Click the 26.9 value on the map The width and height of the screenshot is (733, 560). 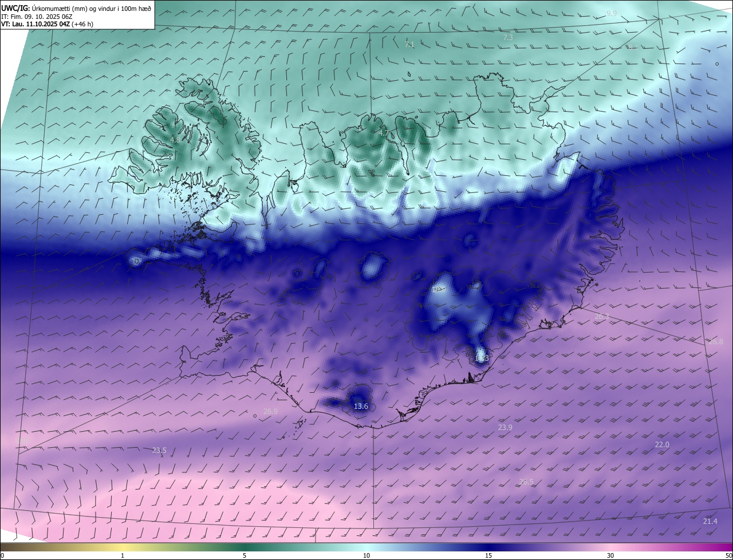[270, 411]
